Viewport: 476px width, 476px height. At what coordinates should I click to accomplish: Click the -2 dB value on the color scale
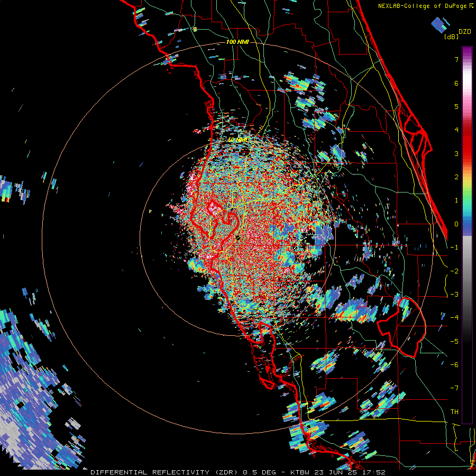pyautogui.click(x=455, y=271)
